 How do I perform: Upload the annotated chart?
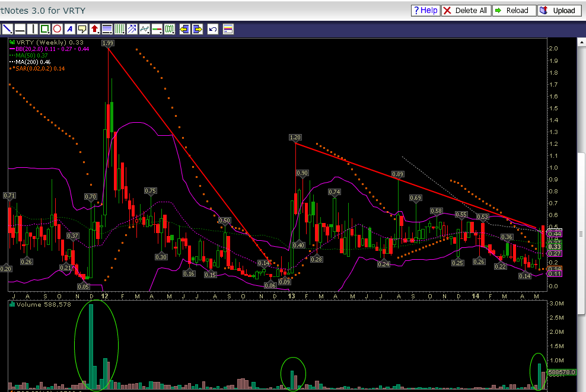pos(559,11)
